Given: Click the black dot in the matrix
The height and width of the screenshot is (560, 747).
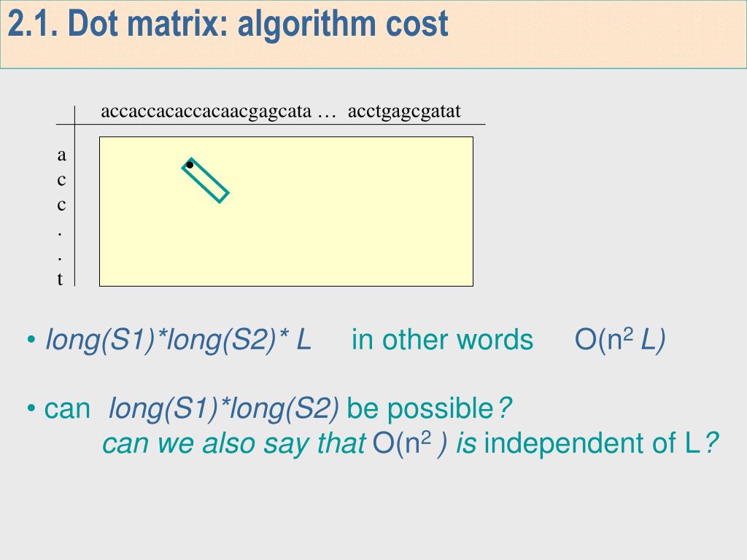Looking at the screenshot, I should [190, 165].
